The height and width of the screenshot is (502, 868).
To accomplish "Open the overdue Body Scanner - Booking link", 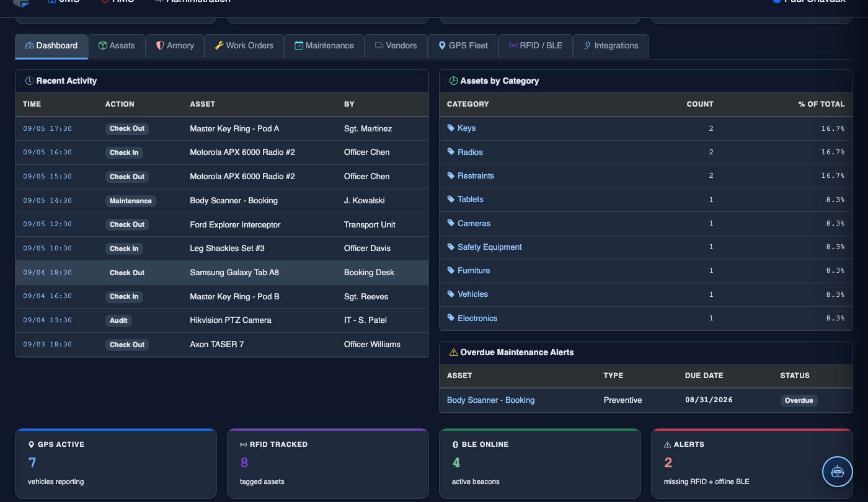I will tap(490, 400).
